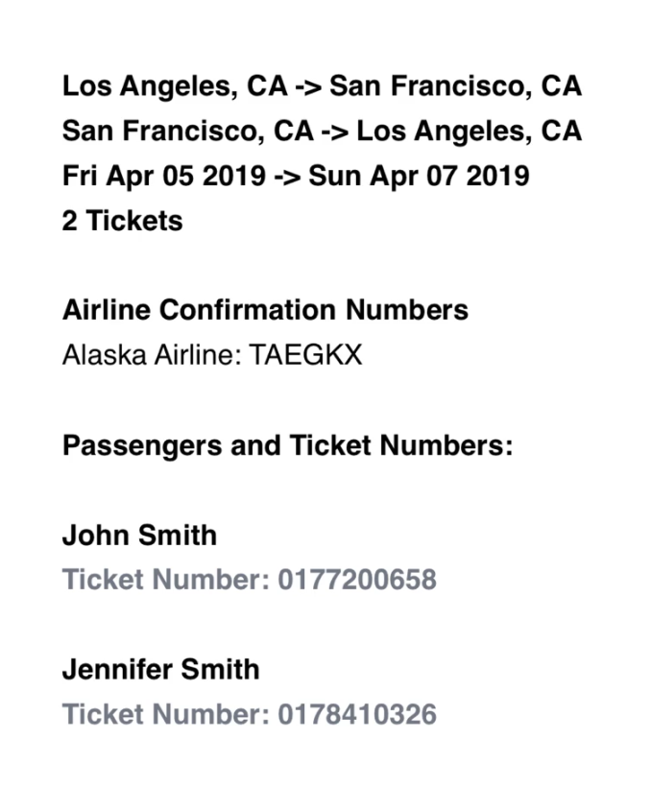Screen dimensions: 651x812
Task: Select the Los Angeles to San Francisco route line
Action: [x=322, y=86]
